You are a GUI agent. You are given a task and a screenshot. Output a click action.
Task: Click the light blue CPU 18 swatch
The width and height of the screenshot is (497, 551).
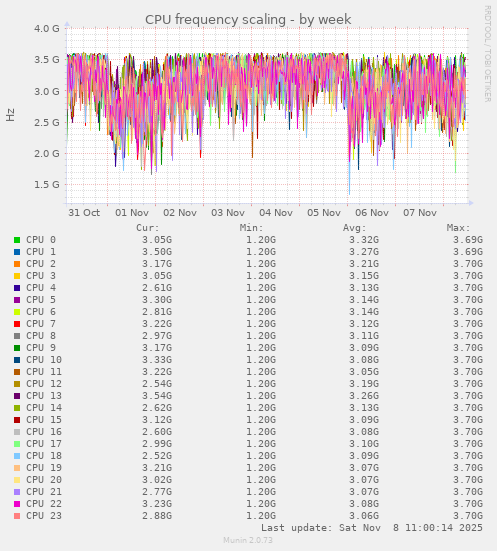click(17, 456)
